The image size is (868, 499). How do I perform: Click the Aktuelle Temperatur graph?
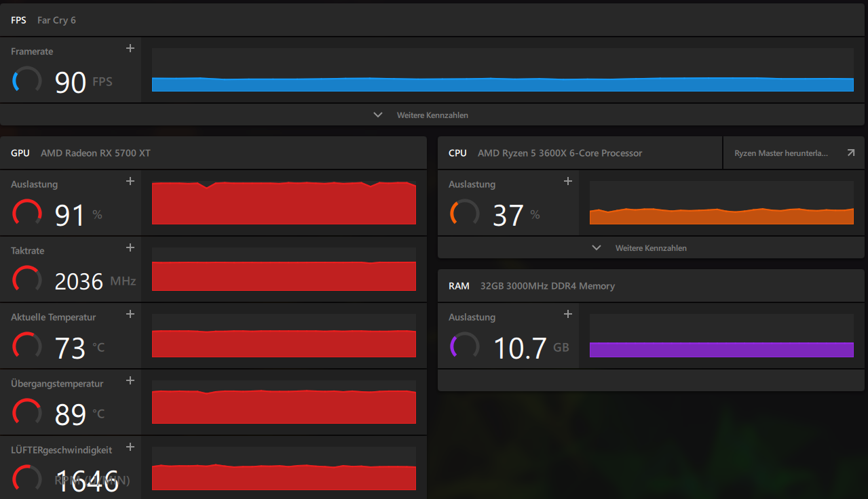[284, 336]
